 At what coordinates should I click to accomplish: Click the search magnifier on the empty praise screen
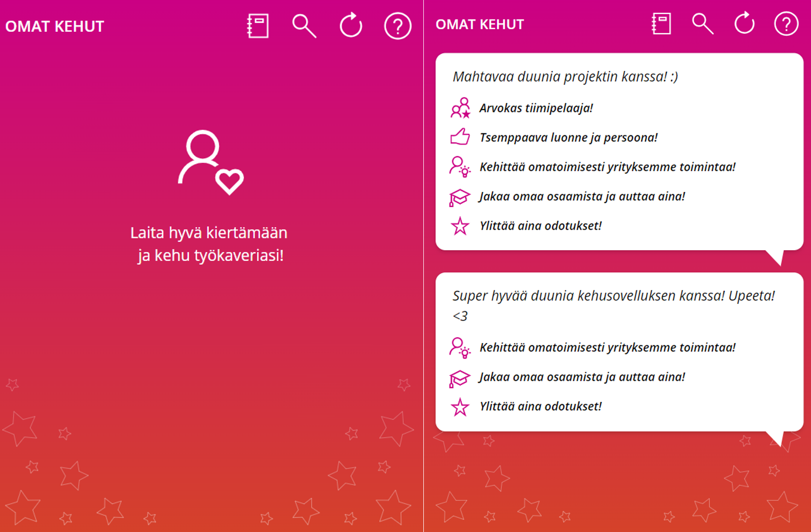(x=304, y=26)
